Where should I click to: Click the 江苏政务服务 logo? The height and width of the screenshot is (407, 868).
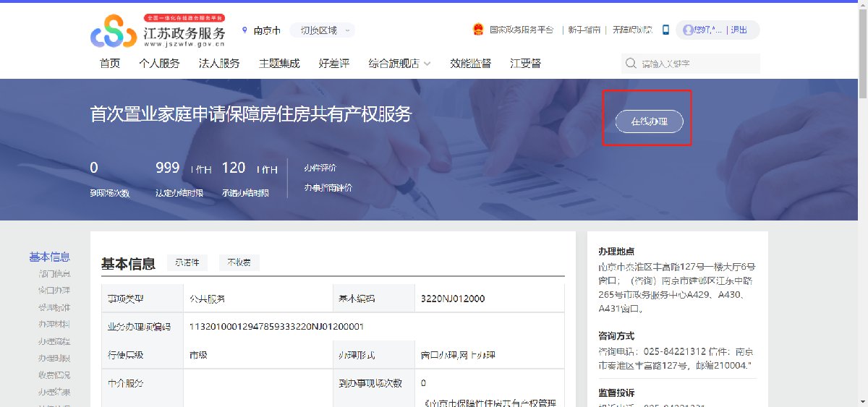[158, 31]
